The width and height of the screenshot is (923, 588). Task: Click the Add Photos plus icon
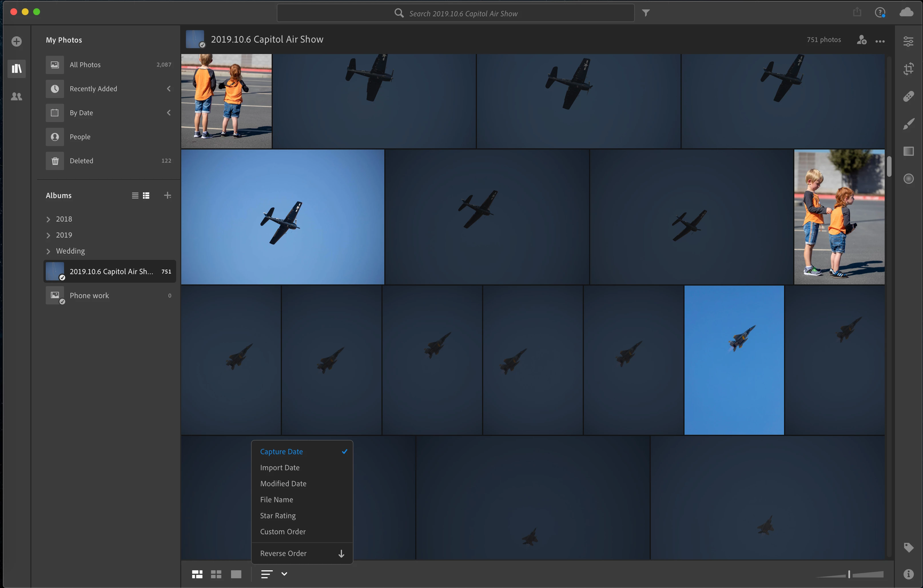[17, 41]
